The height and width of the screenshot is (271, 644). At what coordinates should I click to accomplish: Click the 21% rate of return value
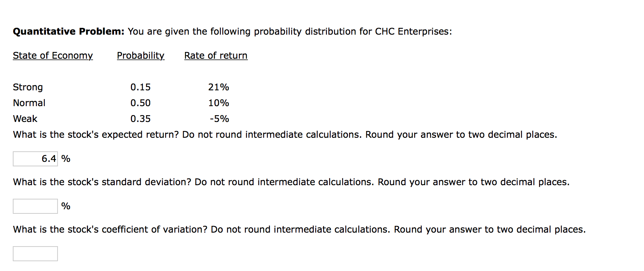point(219,87)
